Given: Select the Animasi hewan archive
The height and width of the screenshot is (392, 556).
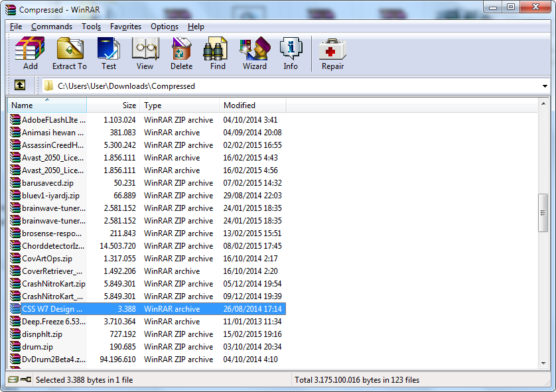Looking at the screenshot, I should coord(147,133).
